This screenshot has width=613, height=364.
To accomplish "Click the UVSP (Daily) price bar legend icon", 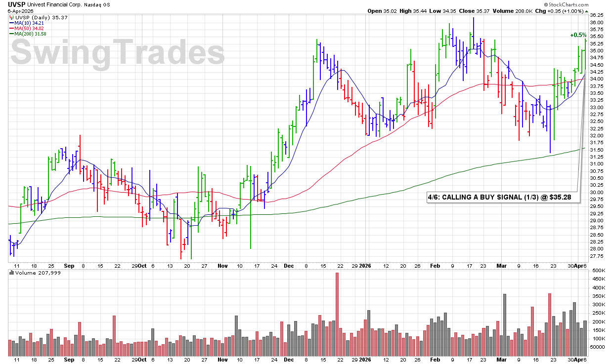I will tap(11, 17).
